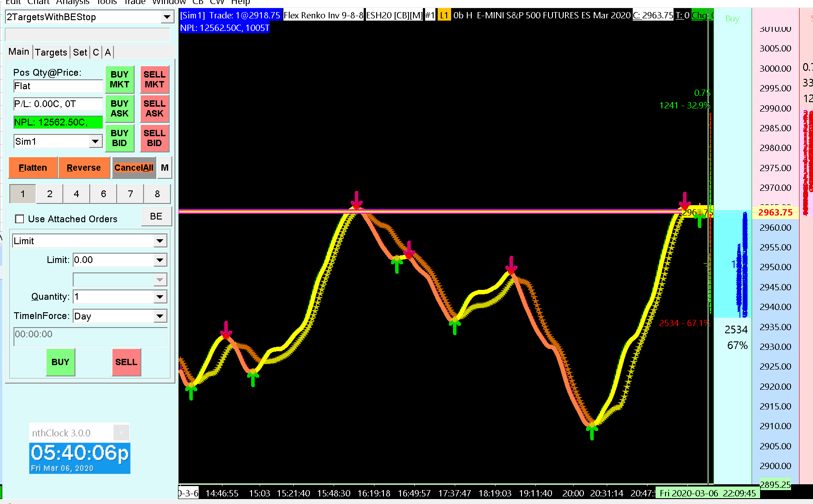Reverse the position

(x=84, y=168)
